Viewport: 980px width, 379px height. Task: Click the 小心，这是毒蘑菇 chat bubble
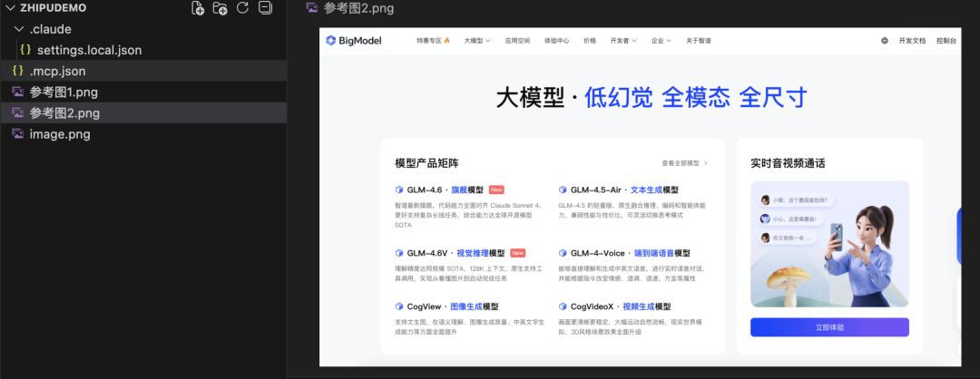click(790, 219)
